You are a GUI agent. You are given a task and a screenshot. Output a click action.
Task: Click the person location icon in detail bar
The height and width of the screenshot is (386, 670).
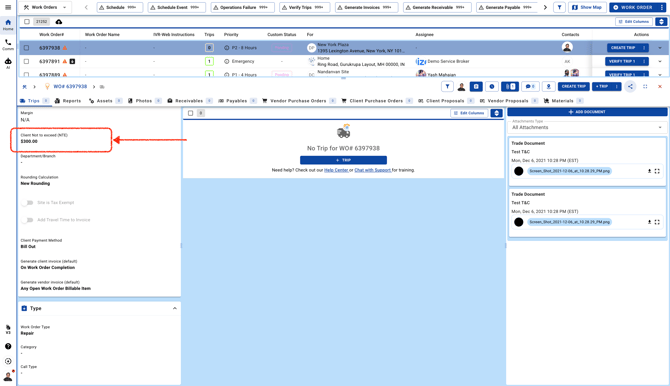tap(548, 86)
